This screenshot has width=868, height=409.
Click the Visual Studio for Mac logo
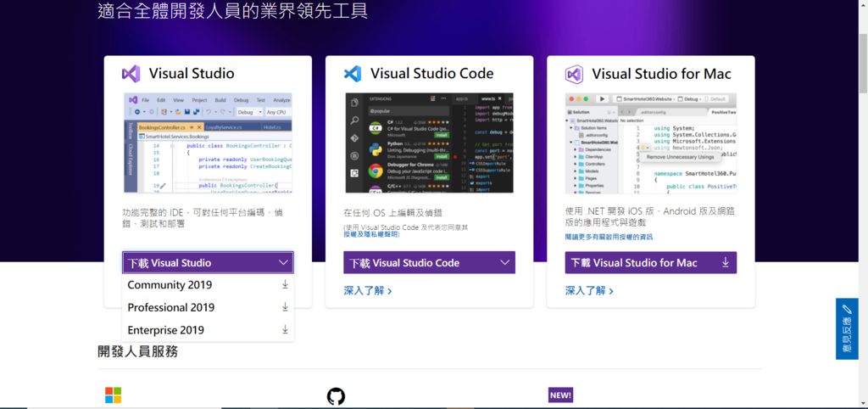point(574,74)
